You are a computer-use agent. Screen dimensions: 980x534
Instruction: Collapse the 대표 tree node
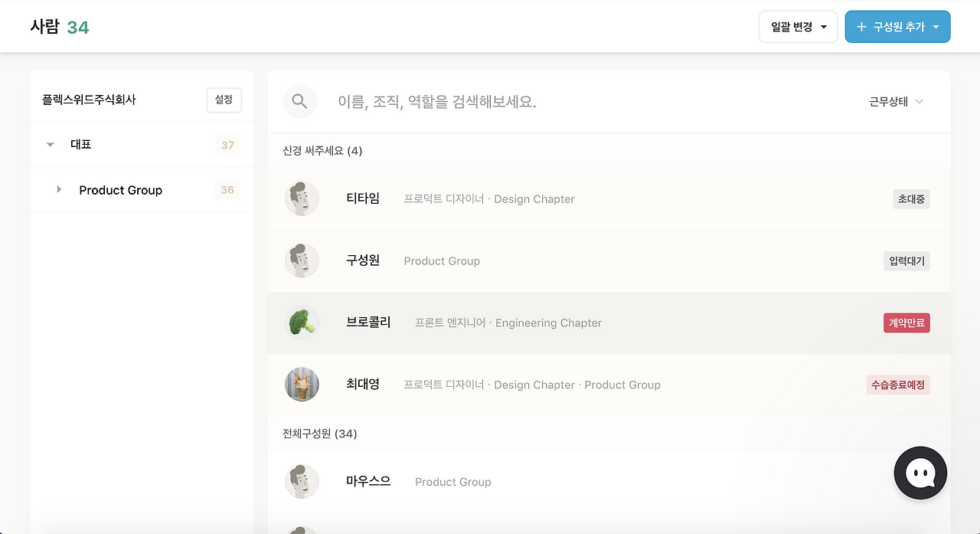tap(51, 145)
